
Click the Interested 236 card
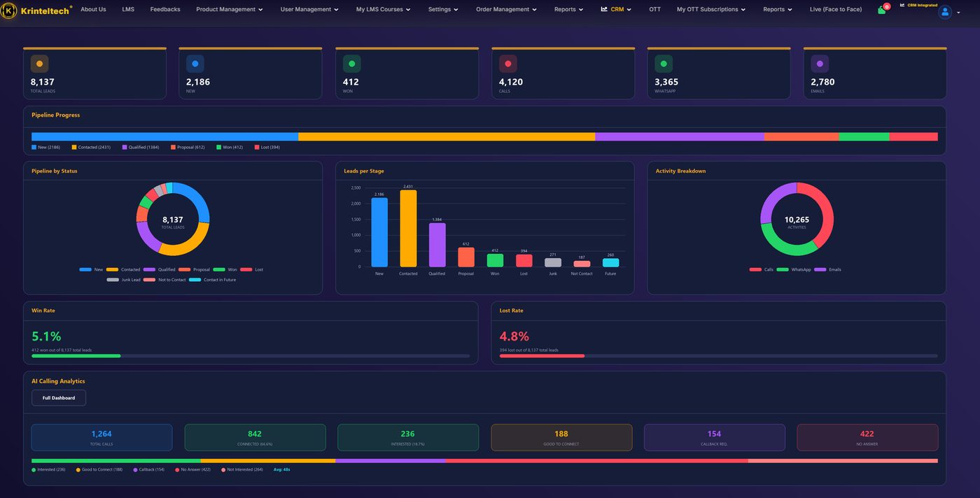pyautogui.click(x=408, y=437)
